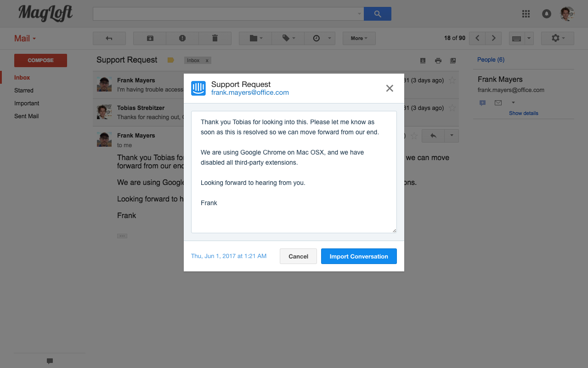Image resolution: width=588 pixels, height=368 pixels.
Task: Click the input tools keyboard icon
Action: coord(516,38)
